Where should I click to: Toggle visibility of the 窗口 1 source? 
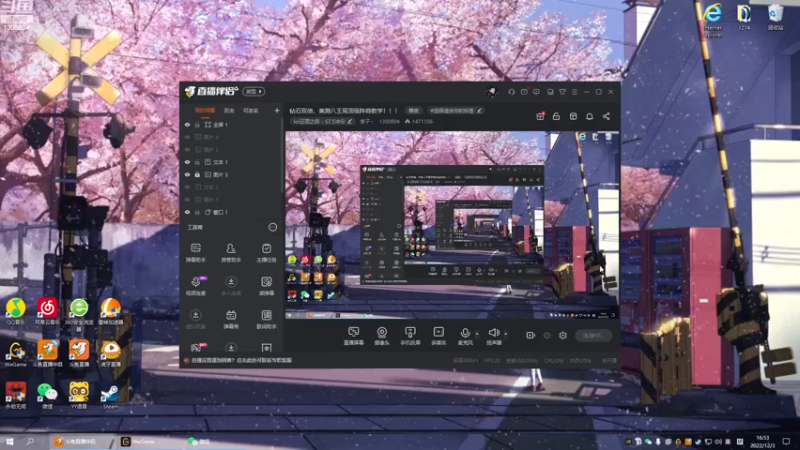click(187, 212)
